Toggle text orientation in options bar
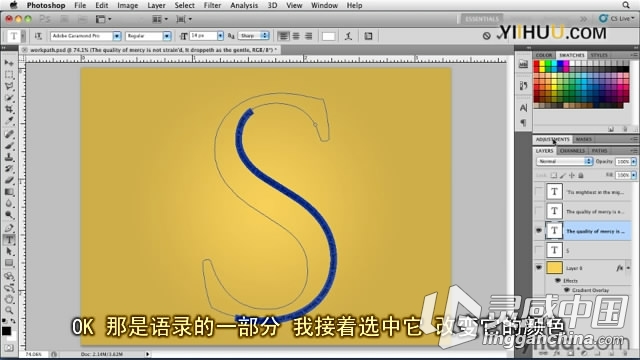Viewport: 640px width, 360px height. point(38,36)
